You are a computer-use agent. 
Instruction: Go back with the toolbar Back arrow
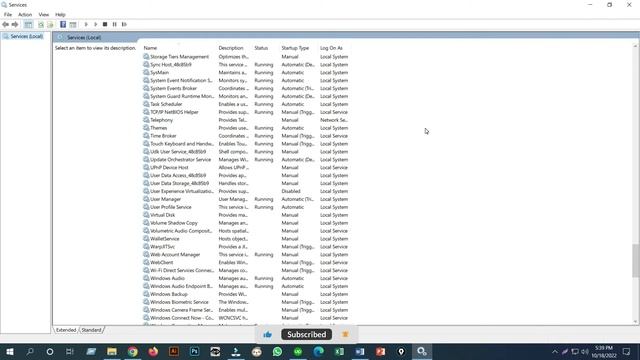click(5, 24)
